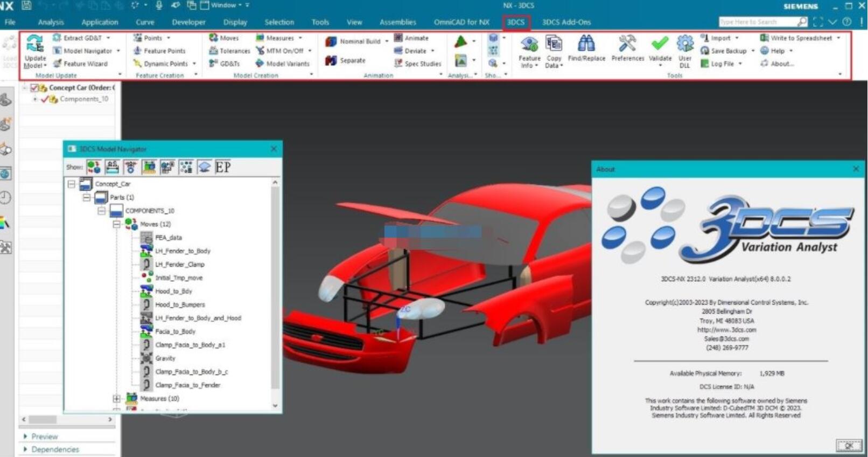This screenshot has height=457, width=868.
Task: Toggle Show Measures filter icon
Action: (x=149, y=168)
